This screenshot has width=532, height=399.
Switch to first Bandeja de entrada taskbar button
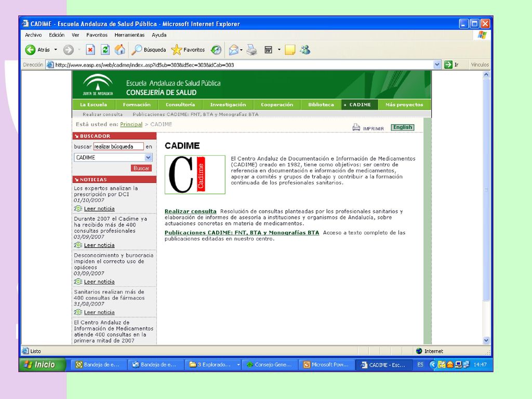coord(98,365)
